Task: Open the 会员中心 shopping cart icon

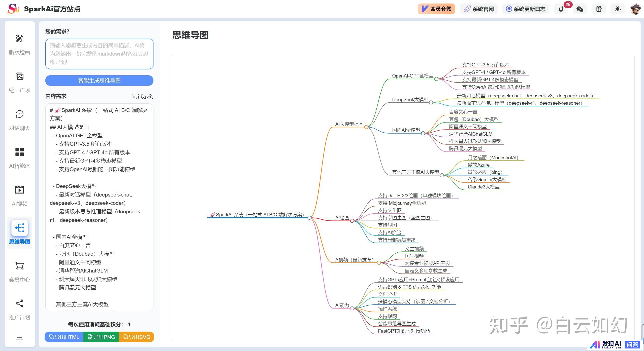Action: tap(19, 266)
